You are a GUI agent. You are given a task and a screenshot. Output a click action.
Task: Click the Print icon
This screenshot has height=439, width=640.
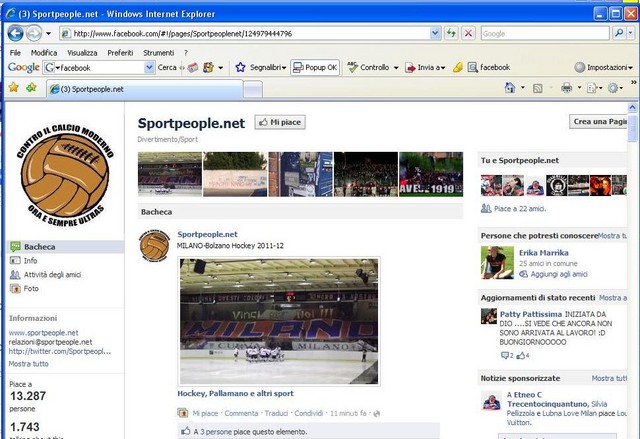(x=567, y=87)
